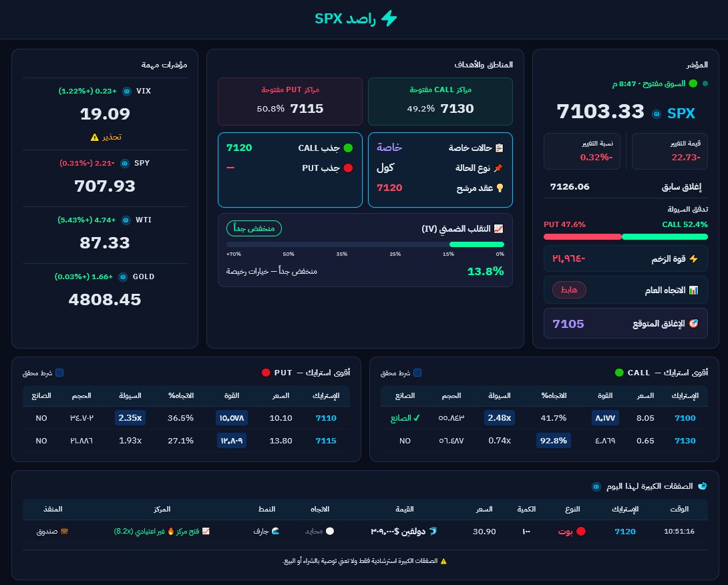This screenshot has height=585, width=728.
Task: Click the market maker checkmark in 7100 row
Action: click(x=417, y=418)
